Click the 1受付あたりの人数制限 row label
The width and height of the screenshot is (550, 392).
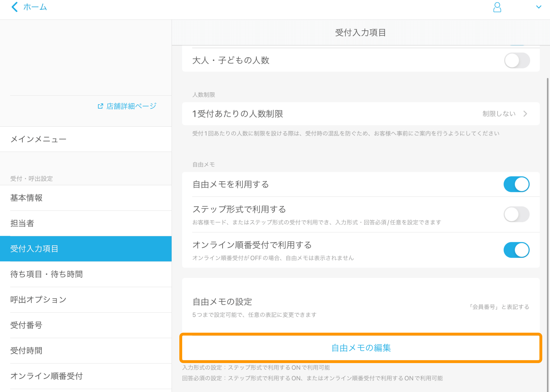pyautogui.click(x=237, y=114)
